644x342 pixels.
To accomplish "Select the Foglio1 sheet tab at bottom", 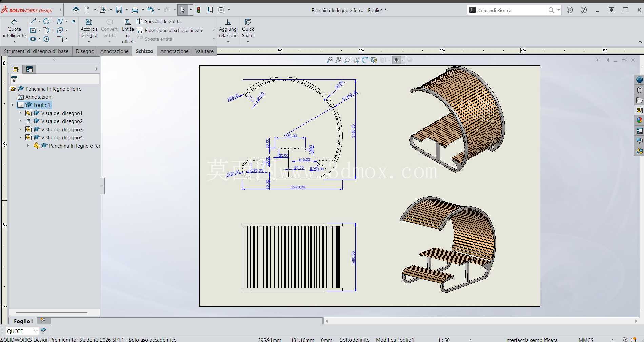I will 23,321.
